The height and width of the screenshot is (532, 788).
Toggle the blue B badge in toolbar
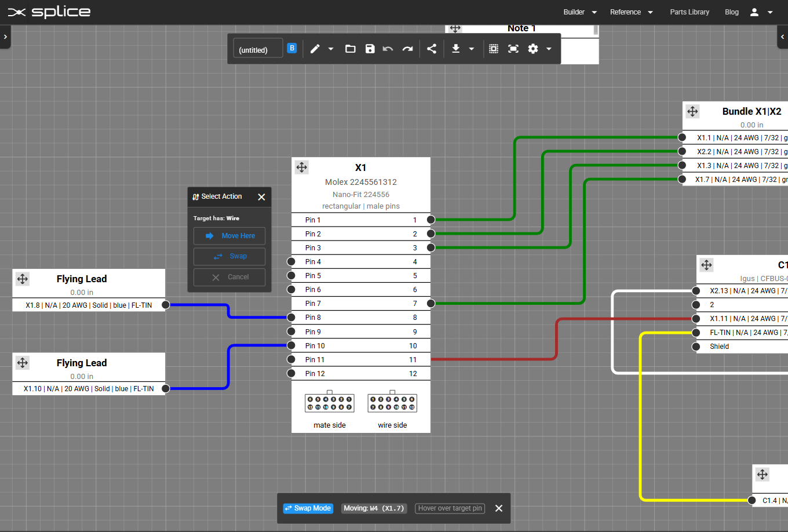coord(292,48)
